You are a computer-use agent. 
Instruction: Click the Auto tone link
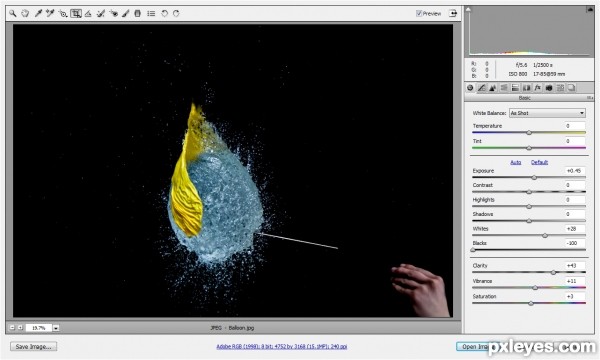(x=515, y=162)
